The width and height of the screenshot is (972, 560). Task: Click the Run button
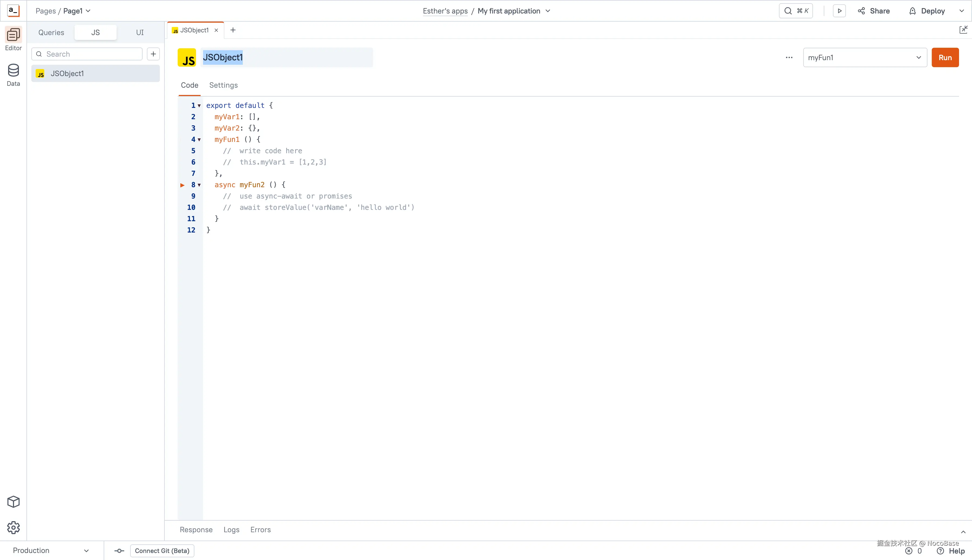[946, 57]
